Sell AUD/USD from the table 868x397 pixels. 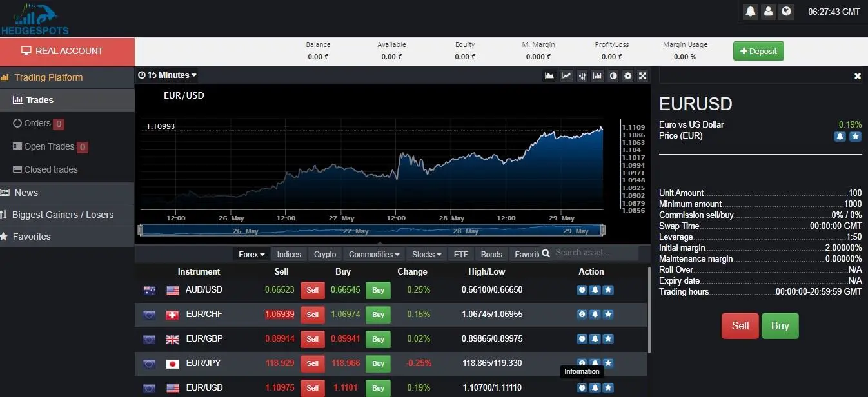click(x=313, y=290)
